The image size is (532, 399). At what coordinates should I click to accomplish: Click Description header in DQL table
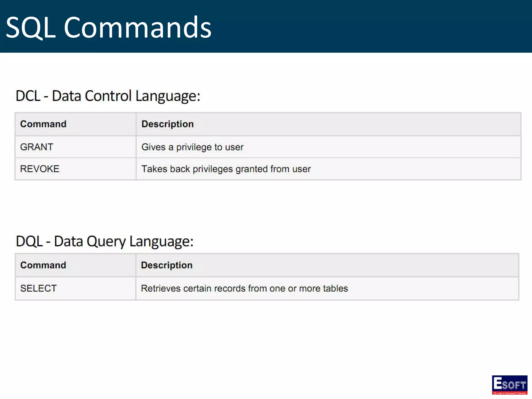(167, 265)
